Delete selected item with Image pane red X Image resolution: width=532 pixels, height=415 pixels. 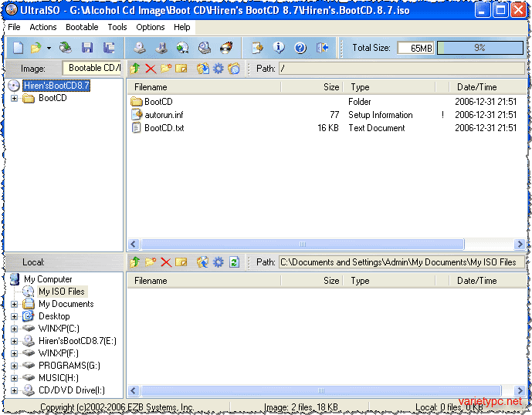point(151,69)
